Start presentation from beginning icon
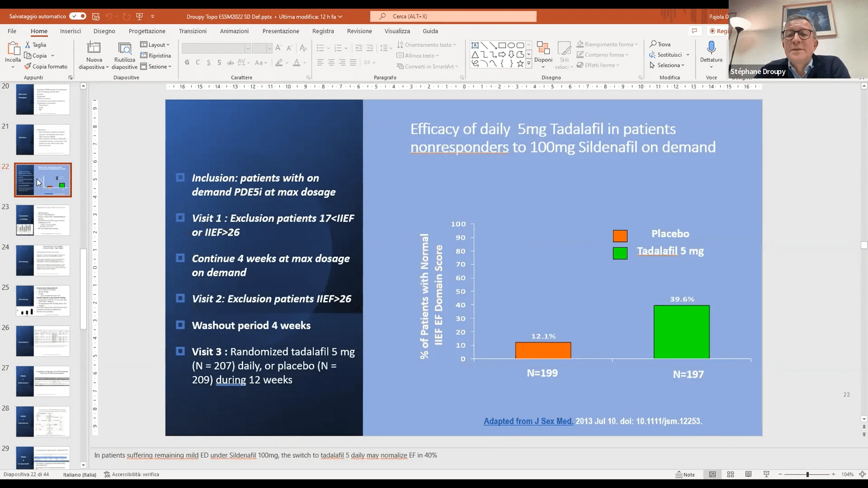The image size is (868, 488). click(x=140, y=16)
